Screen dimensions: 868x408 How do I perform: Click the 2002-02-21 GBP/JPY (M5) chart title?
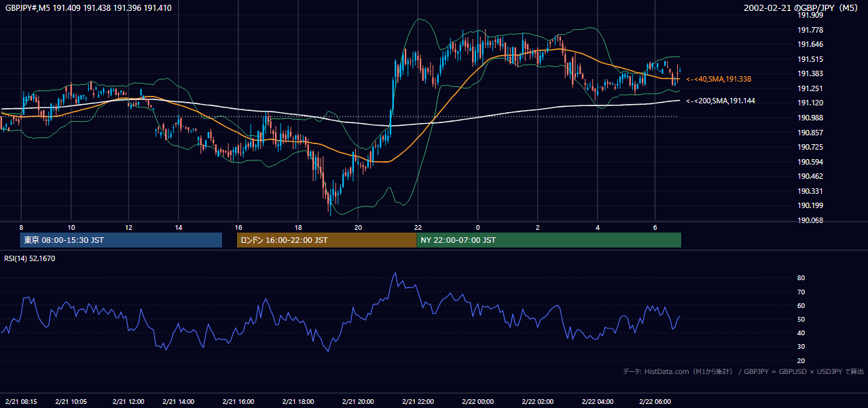tap(801, 8)
